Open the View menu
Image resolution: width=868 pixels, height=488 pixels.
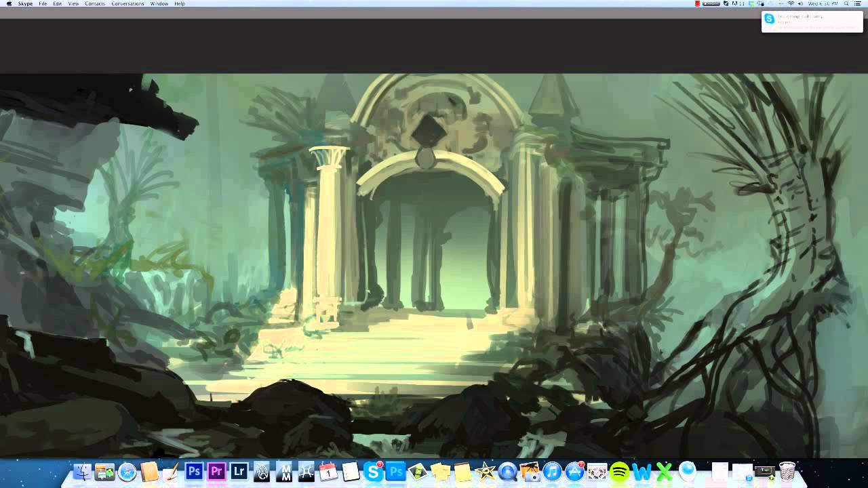[73, 3]
